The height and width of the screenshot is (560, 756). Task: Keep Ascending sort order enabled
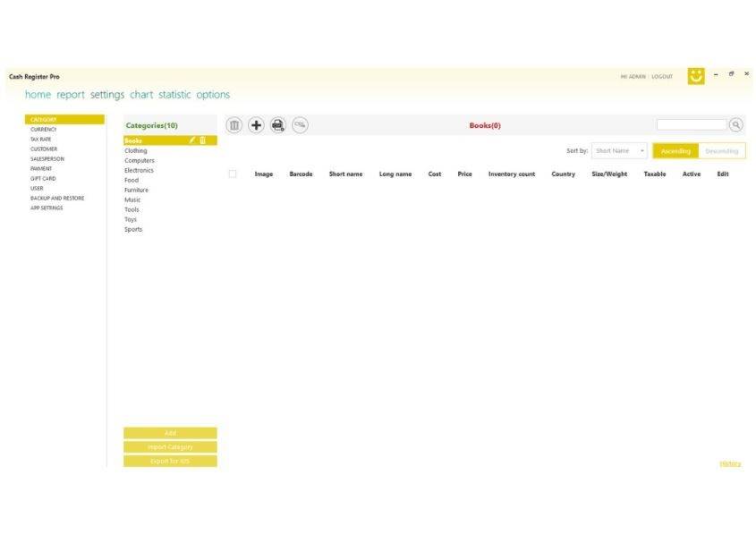pos(676,151)
